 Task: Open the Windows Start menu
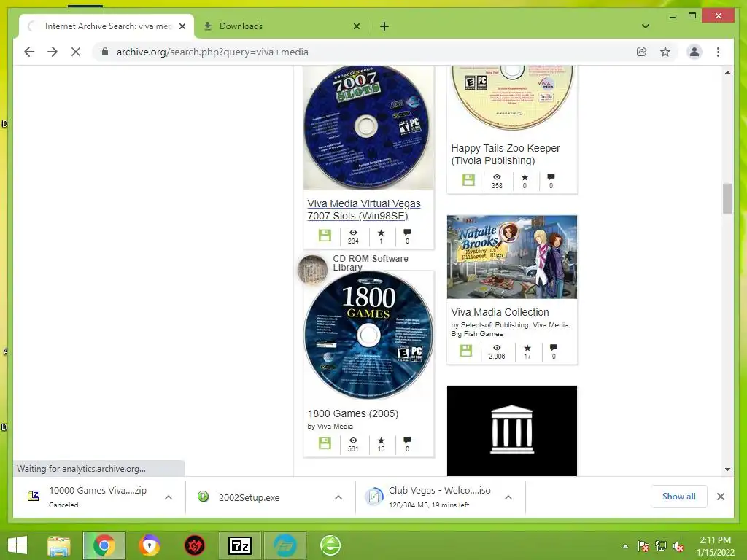pyautogui.click(x=18, y=545)
